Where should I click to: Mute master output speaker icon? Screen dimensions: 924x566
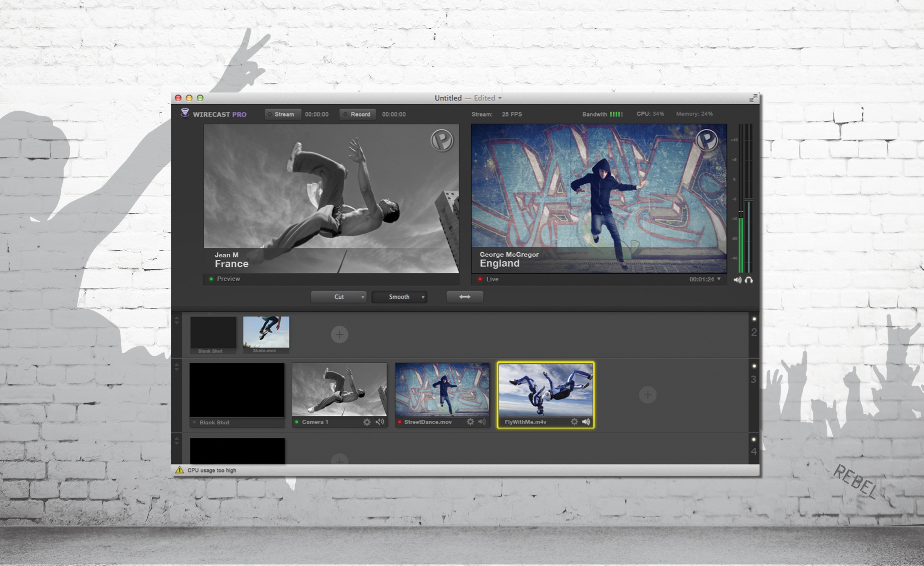point(737,280)
